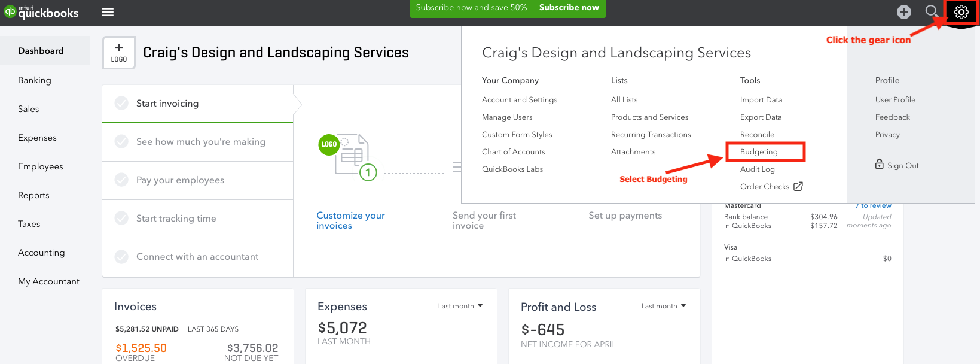Click check circle beside See how much you're making

121,141
